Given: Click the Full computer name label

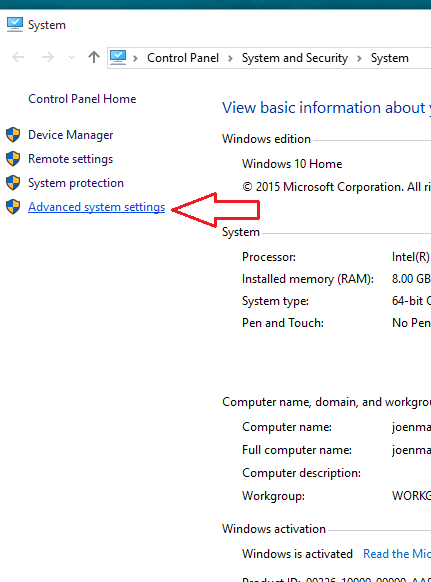Looking at the screenshot, I should tap(297, 450).
